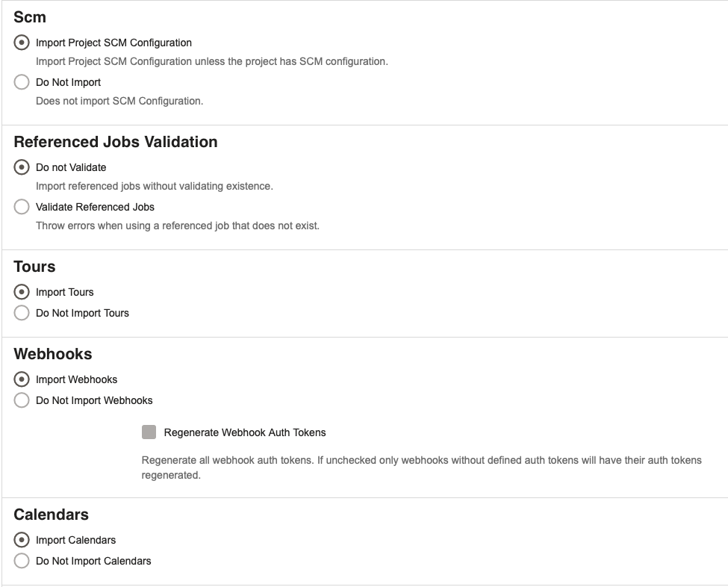
Task: Click the Do not Validate label text
Action: 71,167
